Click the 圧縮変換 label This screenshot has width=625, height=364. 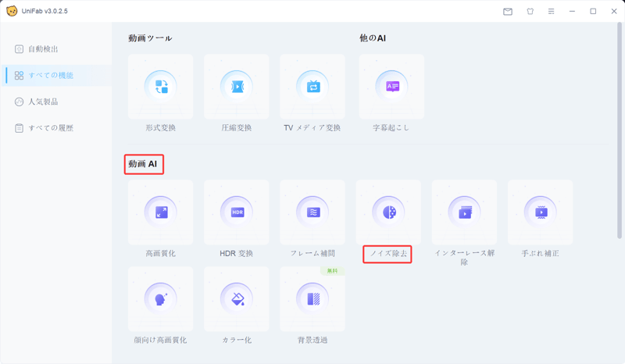pos(237,127)
